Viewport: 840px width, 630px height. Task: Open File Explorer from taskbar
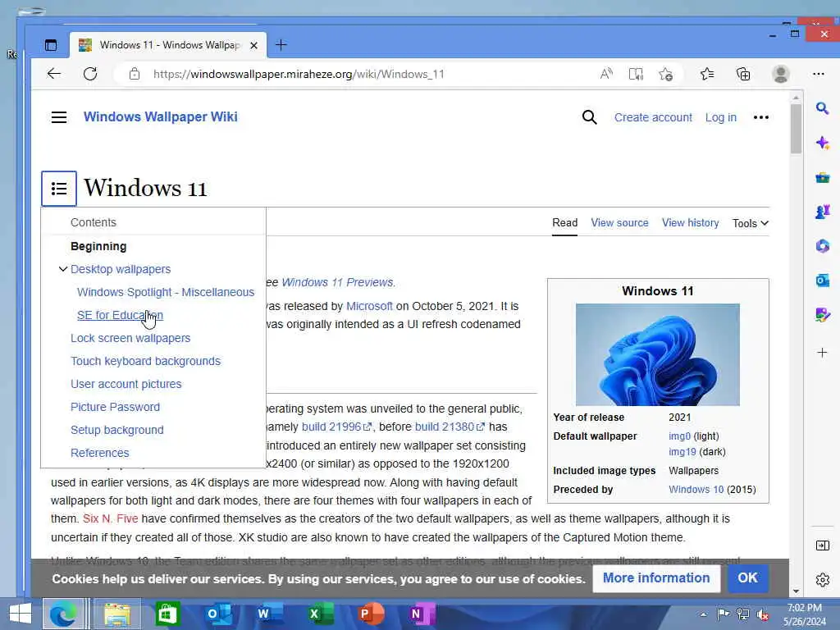coord(117,614)
